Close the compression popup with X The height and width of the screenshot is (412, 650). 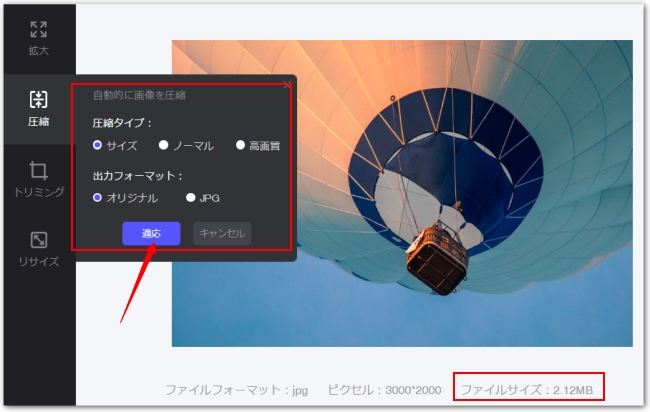click(x=287, y=85)
